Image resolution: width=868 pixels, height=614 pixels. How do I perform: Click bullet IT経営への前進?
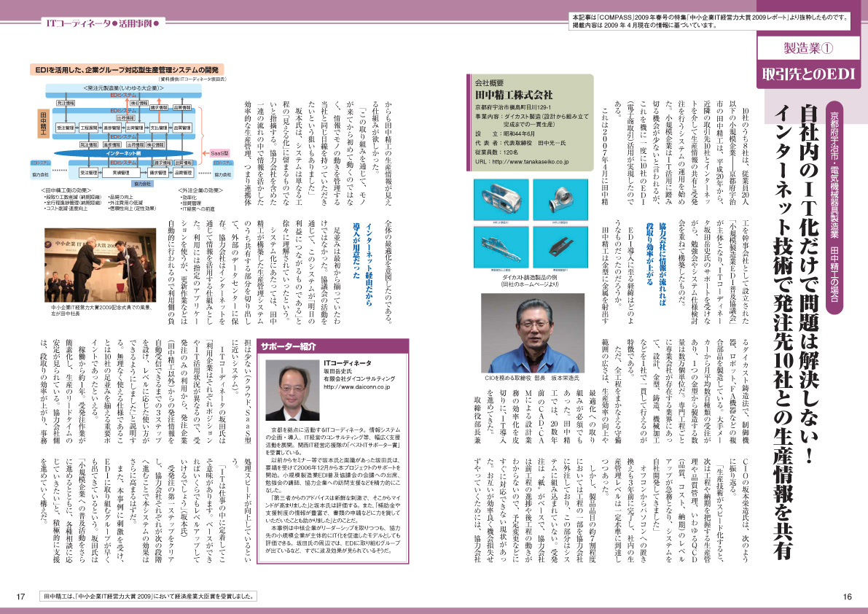pyautogui.click(x=198, y=209)
